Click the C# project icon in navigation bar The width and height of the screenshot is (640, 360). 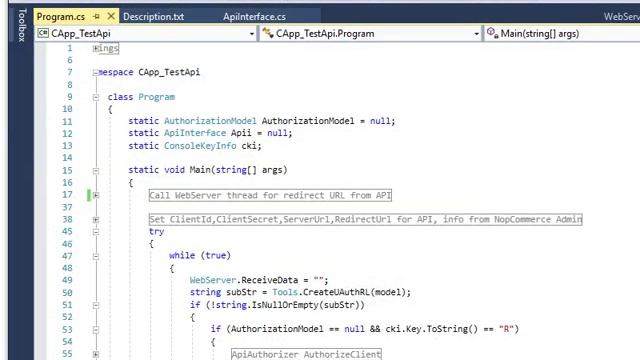point(43,33)
